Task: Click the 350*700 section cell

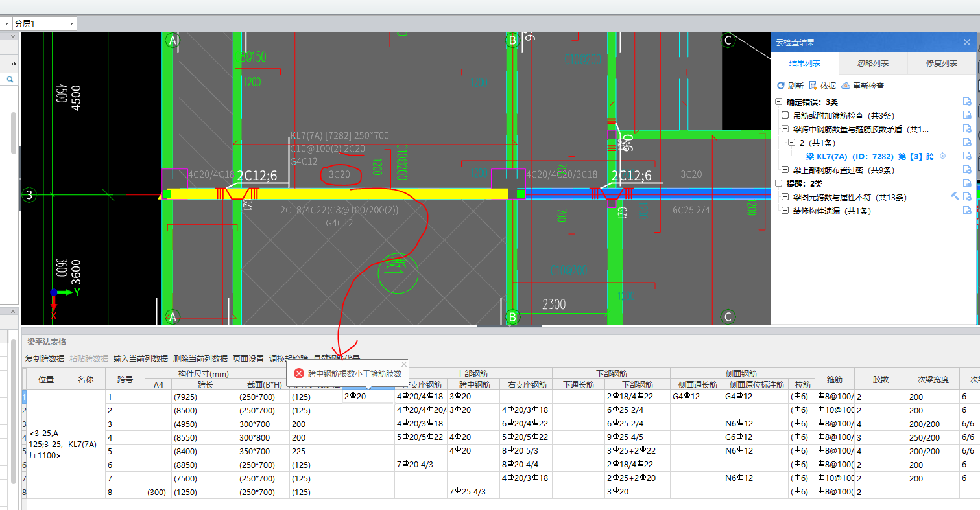Action: tap(263, 450)
